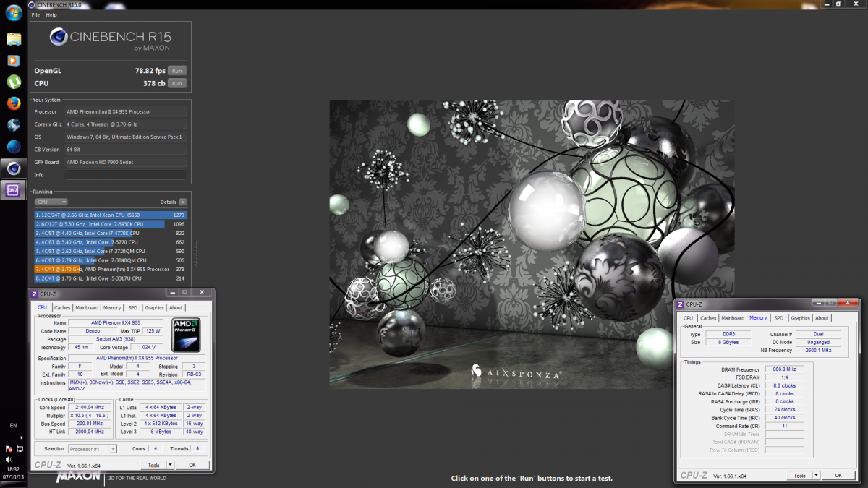Select the Core i5-3317U ranking row
Screen dimensions: 868x488
(111, 278)
